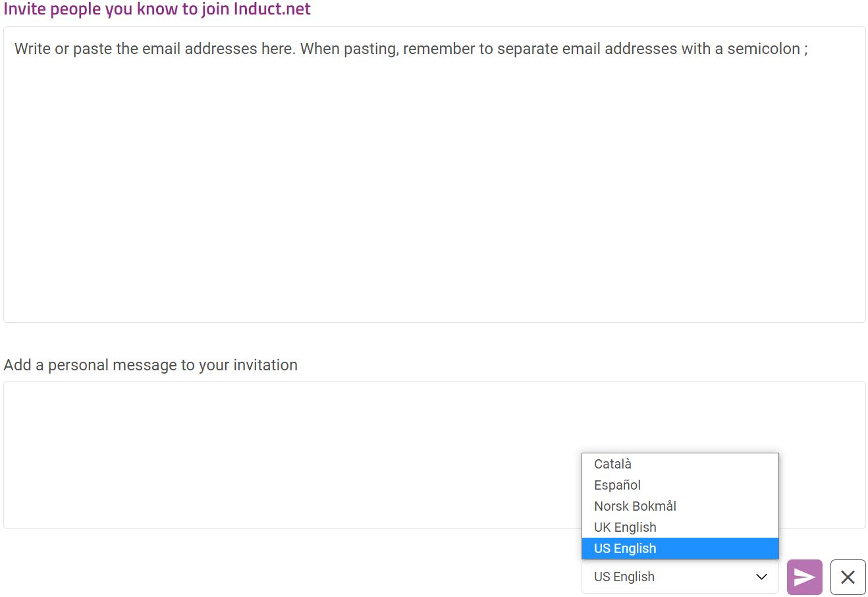Toggle the language dropdown with its down arrow
The image size is (868, 597).
(x=761, y=577)
